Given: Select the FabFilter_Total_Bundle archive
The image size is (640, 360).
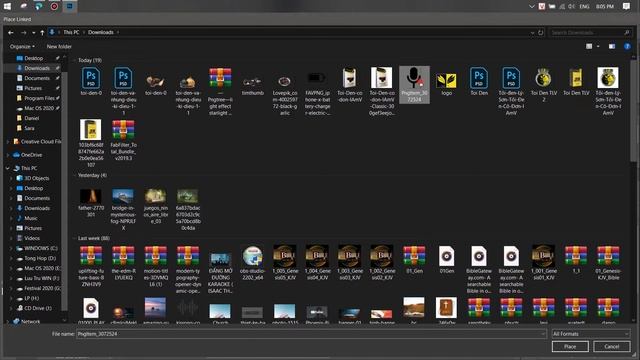Looking at the screenshot, I should 123,140.
